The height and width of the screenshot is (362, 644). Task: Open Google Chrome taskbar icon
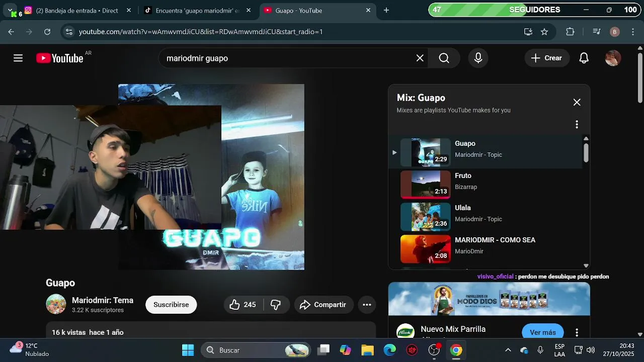tap(456, 350)
